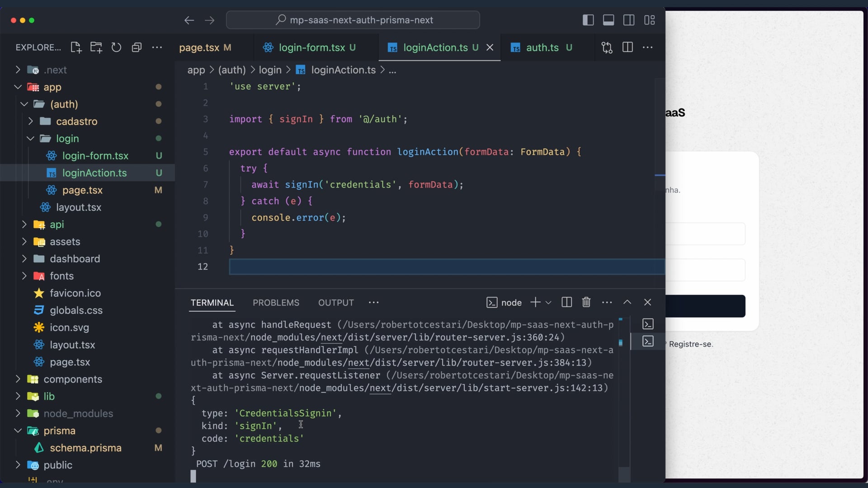Screen dimensions: 868x488
Task: Click the Registre-se link
Action: (x=690, y=344)
